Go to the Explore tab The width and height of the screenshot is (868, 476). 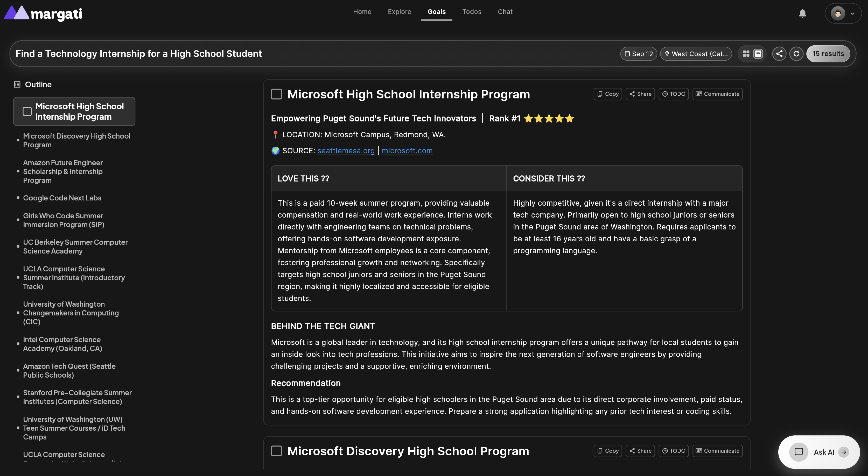click(x=399, y=12)
